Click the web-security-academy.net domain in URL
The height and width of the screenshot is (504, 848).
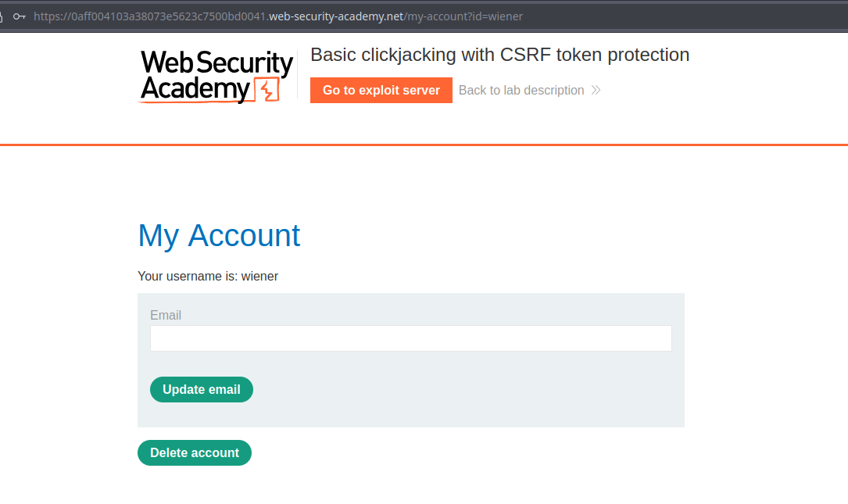[x=336, y=16]
